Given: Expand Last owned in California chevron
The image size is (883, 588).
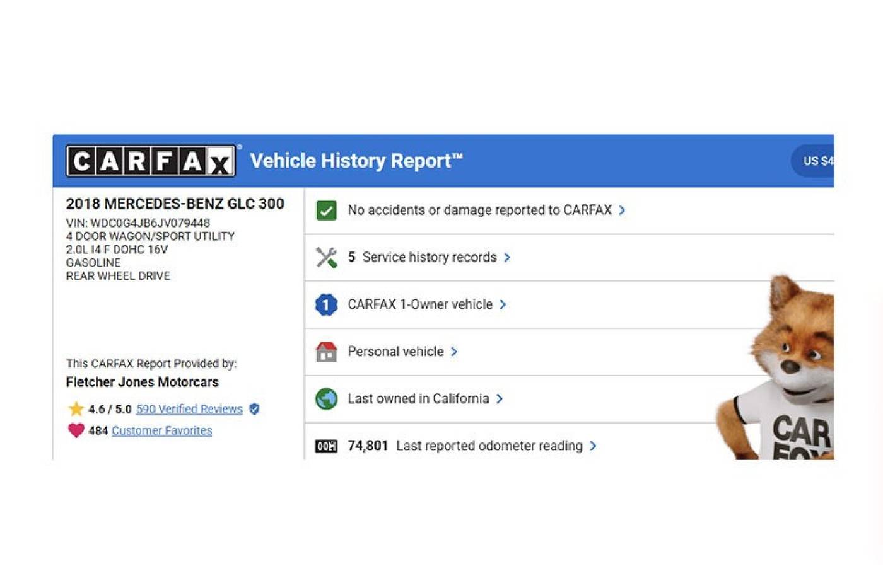Looking at the screenshot, I should [500, 399].
